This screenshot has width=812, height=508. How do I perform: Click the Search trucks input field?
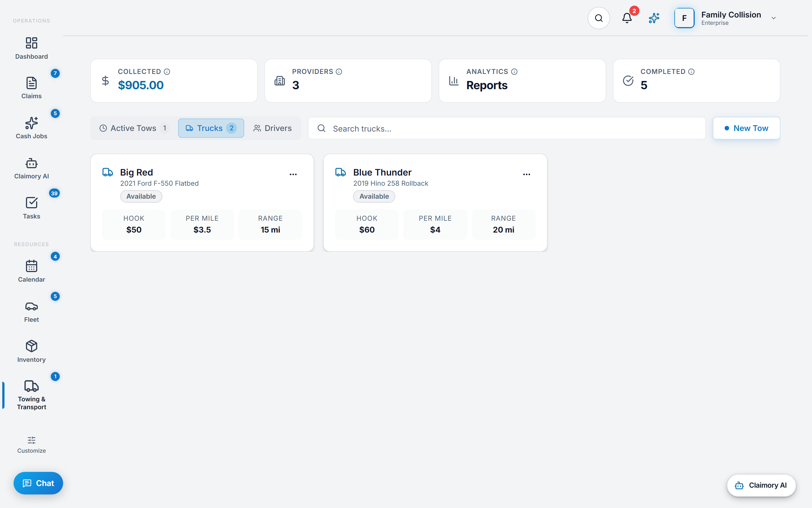click(x=507, y=128)
